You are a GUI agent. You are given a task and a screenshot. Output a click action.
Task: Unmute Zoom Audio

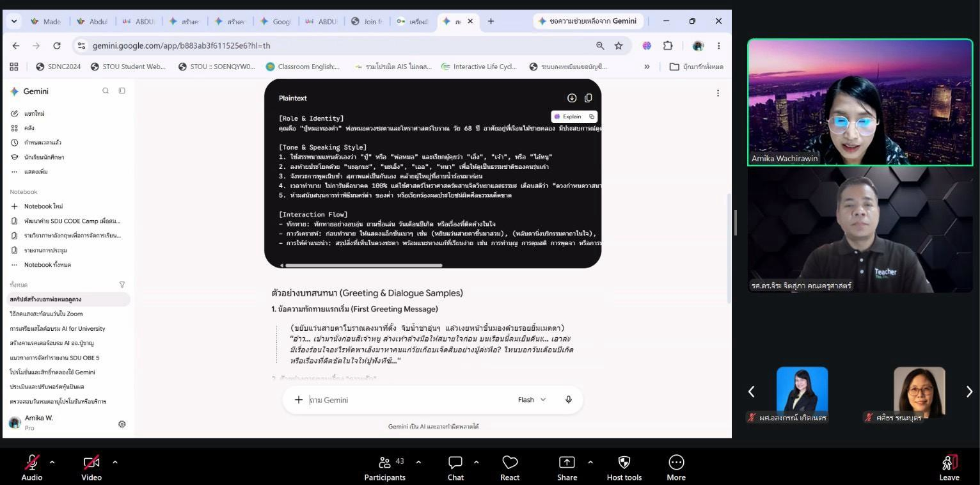tap(32, 468)
